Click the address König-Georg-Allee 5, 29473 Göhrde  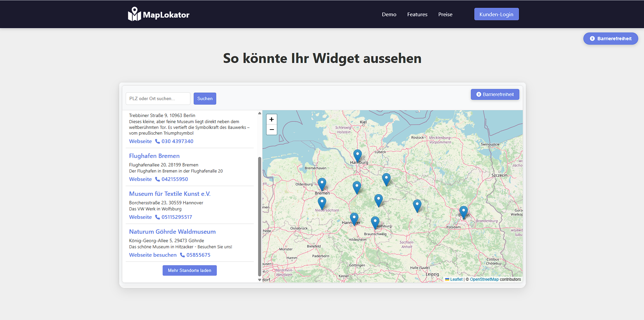click(x=166, y=241)
